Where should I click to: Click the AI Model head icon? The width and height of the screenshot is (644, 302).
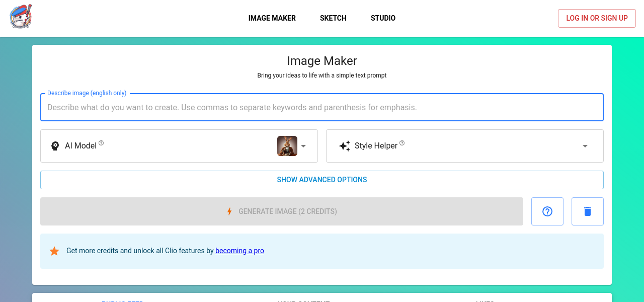pos(55,146)
